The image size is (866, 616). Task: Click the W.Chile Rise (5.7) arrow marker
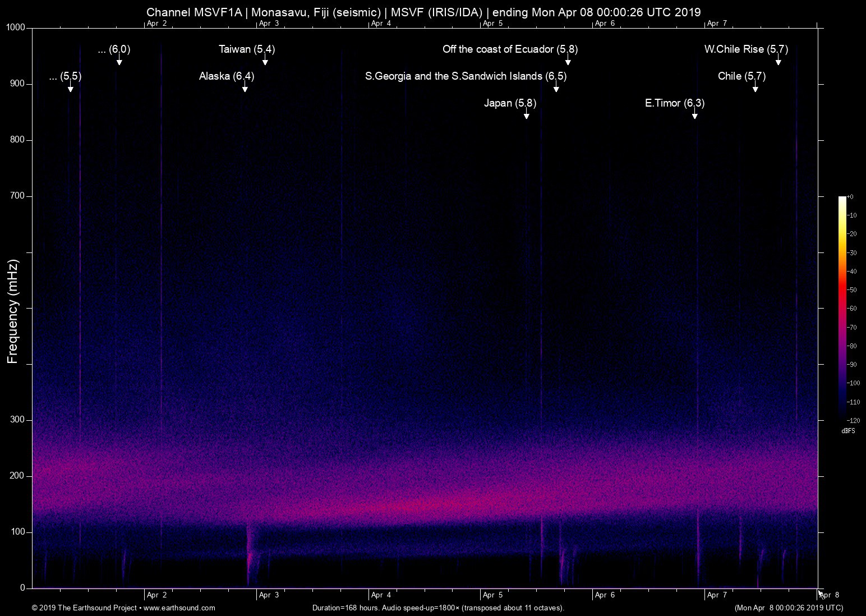(x=777, y=62)
